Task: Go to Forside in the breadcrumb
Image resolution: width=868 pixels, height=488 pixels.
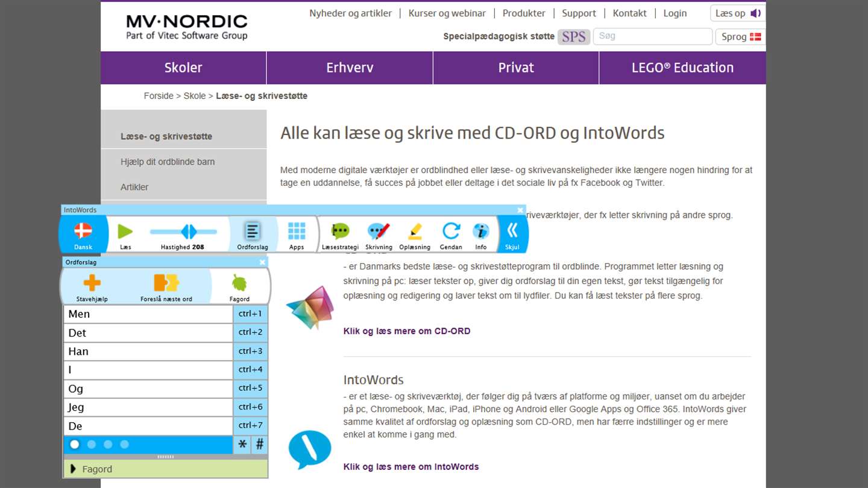Action: click(x=159, y=96)
